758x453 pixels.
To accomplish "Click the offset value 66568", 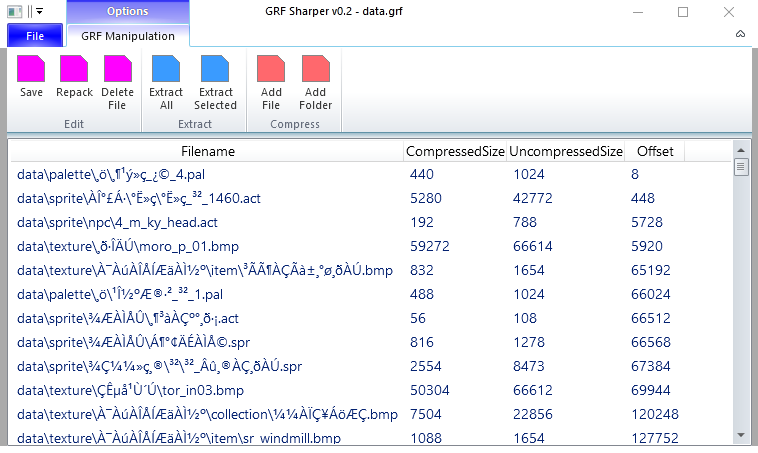I will coord(651,342).
